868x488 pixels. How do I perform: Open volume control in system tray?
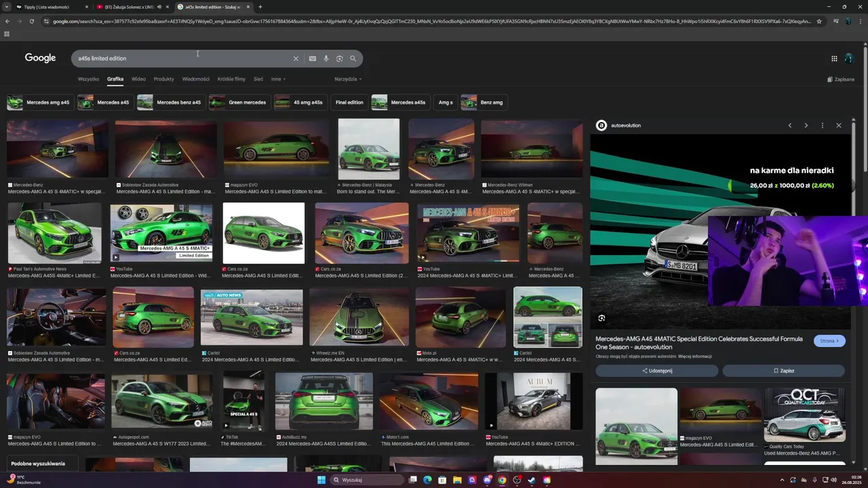[834, 480]
